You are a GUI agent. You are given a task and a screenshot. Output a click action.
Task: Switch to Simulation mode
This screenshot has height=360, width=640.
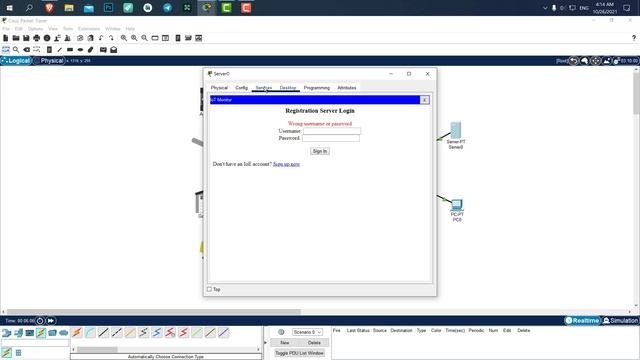(x=620, y=320)
